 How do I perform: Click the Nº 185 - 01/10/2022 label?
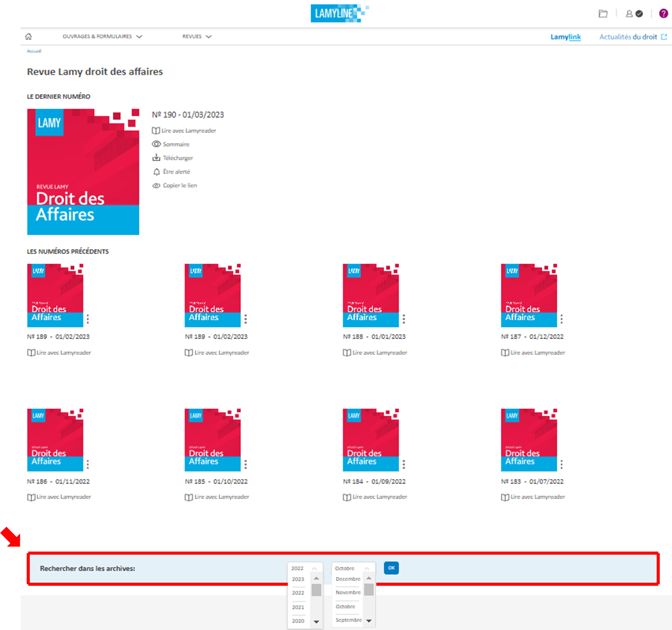[x=216, y=481]
